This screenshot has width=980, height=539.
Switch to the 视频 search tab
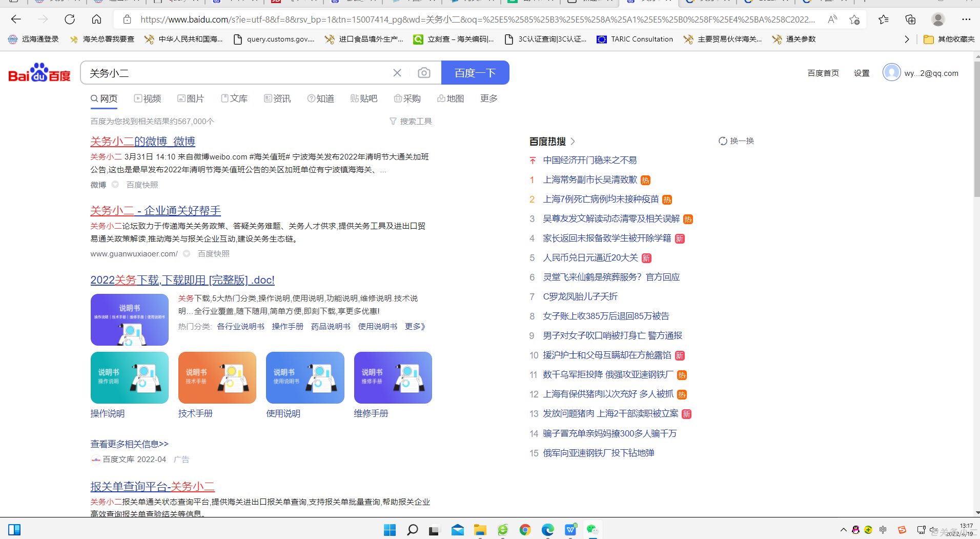coord(148,98)
